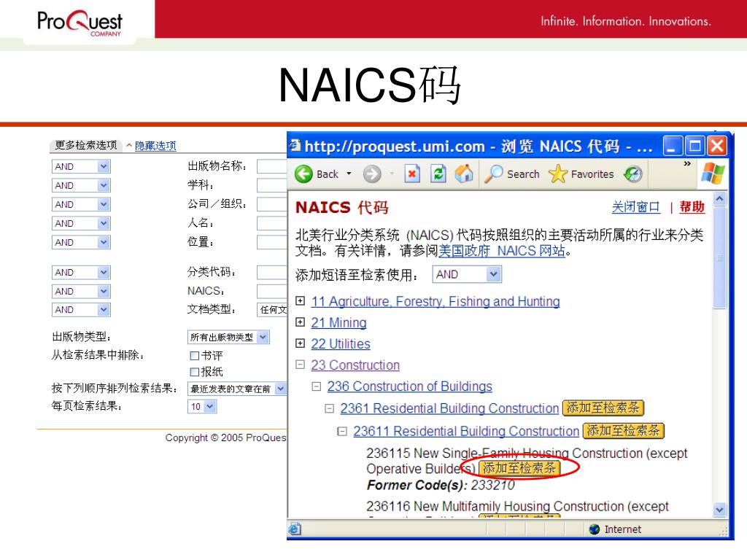
Task: Open 2361 Residential Building Construction link
Action: click(449, 408)
